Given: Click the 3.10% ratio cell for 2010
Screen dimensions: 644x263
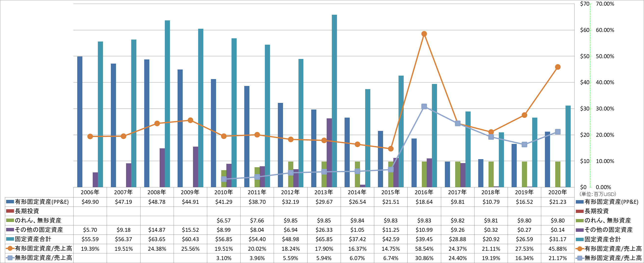Looking at the screenshot, I should coord(224,258).
